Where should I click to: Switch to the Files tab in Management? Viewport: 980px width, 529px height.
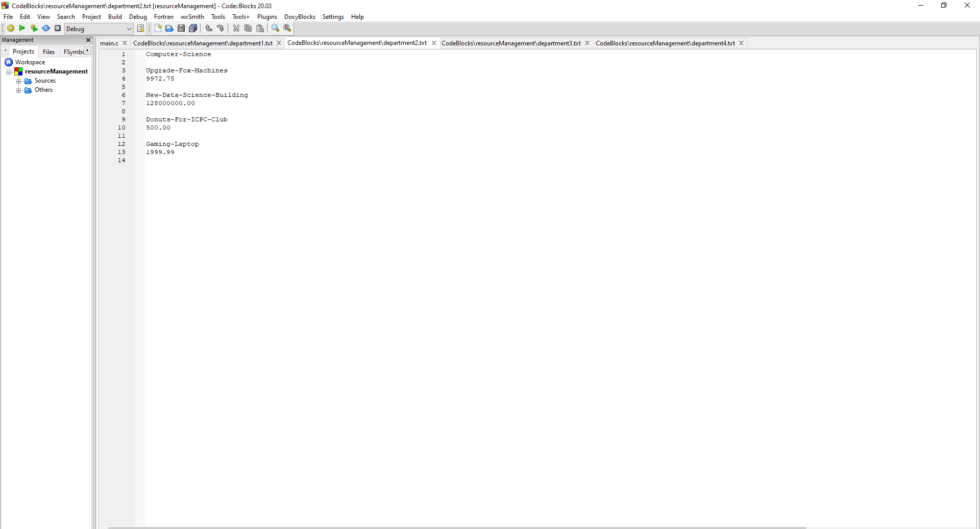click(x=48, y=51)
